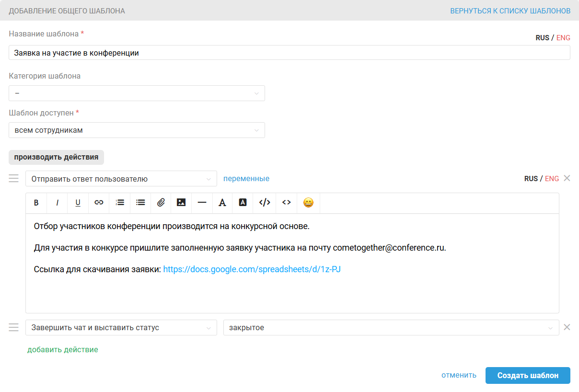The image size is (579, 392).
Task: Grab the handle of the send reply action
Action: [14, 179]
